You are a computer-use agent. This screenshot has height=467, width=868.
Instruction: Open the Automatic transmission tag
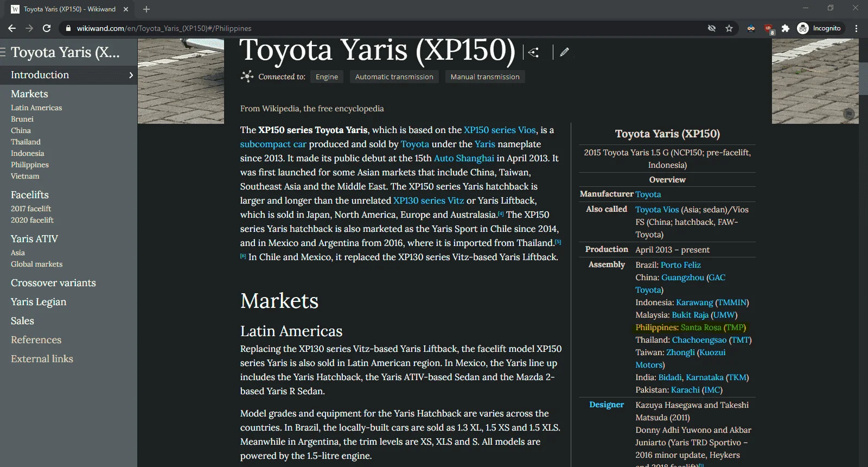click(394, 77)
